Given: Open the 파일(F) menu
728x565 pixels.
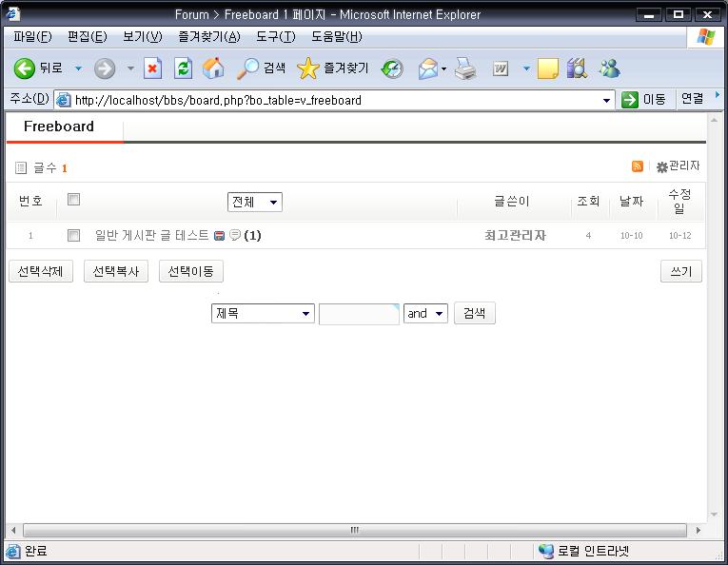Looking at the screenshot, I should pyautogui.click(x=32, y=36).
